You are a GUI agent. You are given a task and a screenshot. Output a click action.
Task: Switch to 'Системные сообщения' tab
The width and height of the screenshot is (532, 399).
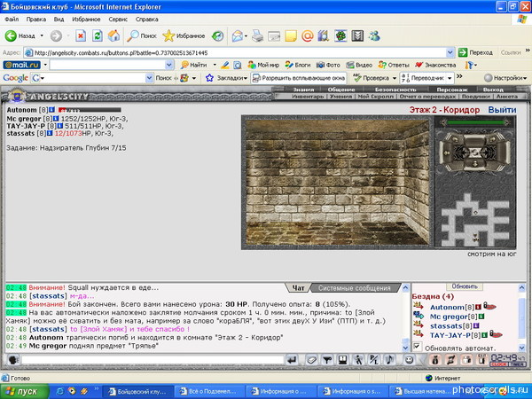click(x=354, y=288)
